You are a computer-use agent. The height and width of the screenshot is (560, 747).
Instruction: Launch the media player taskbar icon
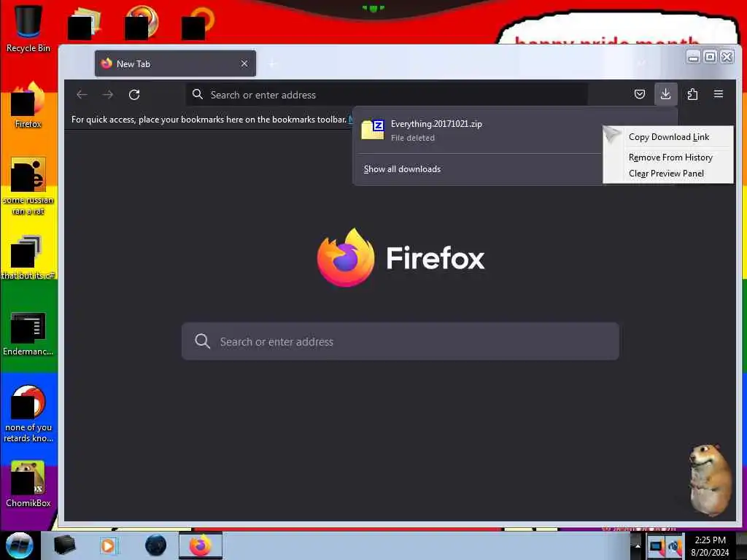pos(109,545)
